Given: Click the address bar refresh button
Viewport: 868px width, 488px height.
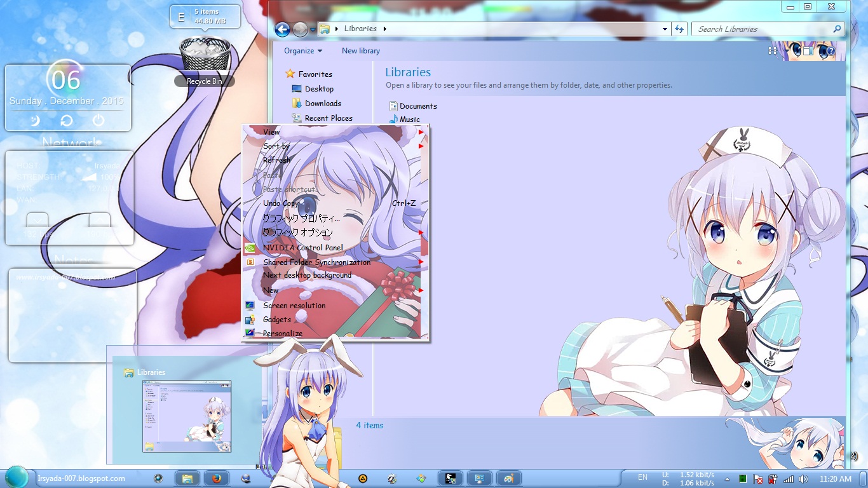Looking at the screenshot, I should pyautogui.click(x=679, y=29).
